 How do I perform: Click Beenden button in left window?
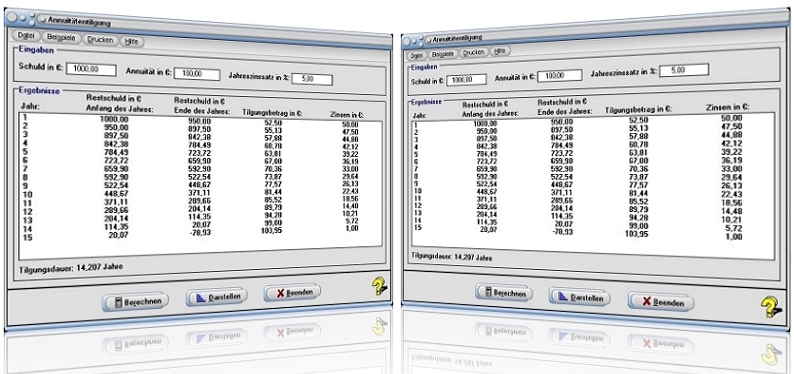(x=293, y=292)
